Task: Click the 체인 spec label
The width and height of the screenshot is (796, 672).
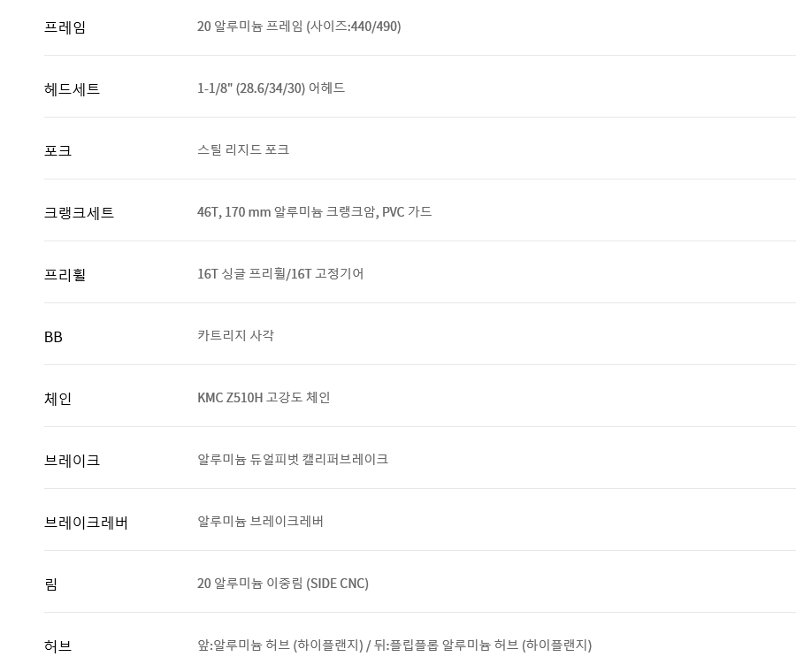Action: 57,399
